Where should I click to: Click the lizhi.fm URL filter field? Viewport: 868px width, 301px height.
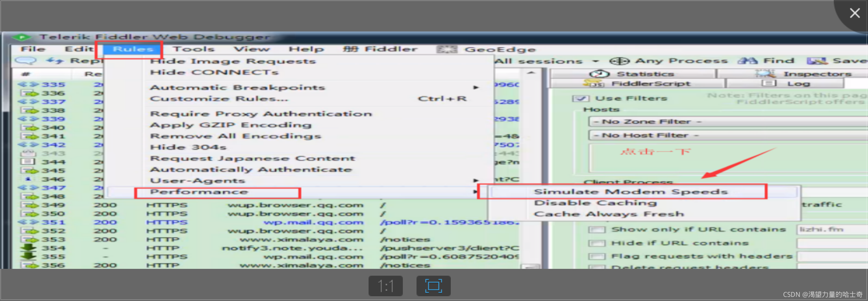pyautogui.click(x=832, y=230)
